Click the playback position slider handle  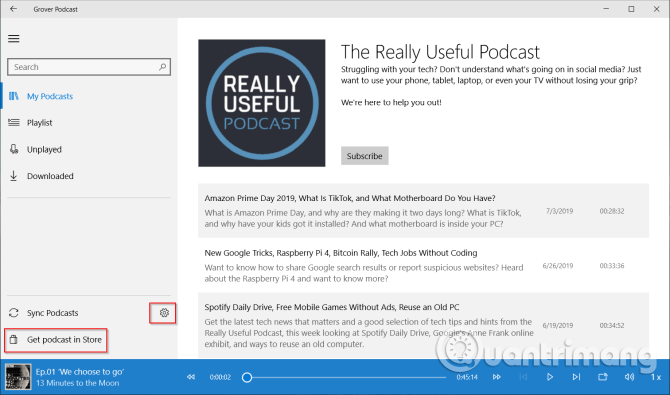pyautogui.click(x=247, y=377)
